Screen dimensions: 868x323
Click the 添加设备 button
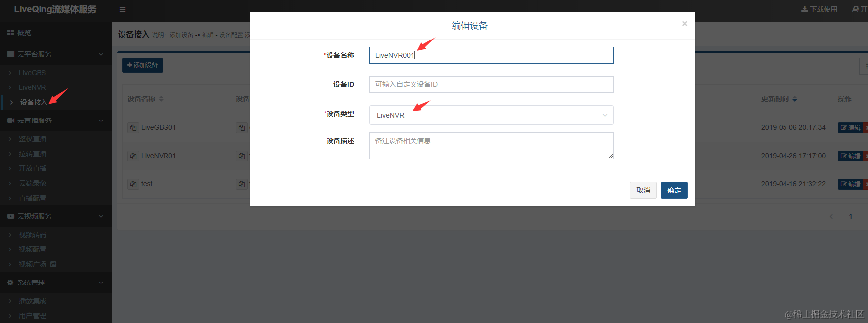[x=142, y=65]
